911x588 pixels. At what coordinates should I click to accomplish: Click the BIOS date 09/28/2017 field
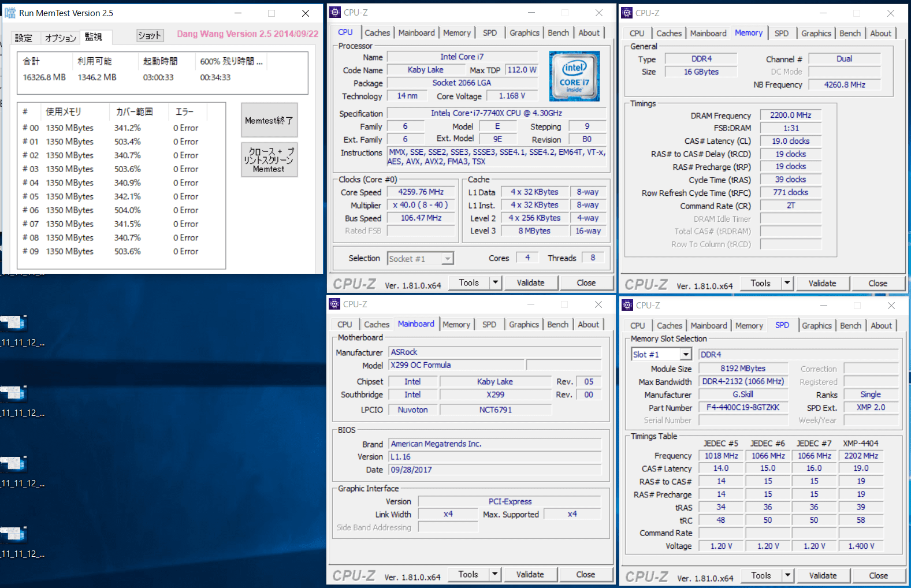[x=495, y=470]
